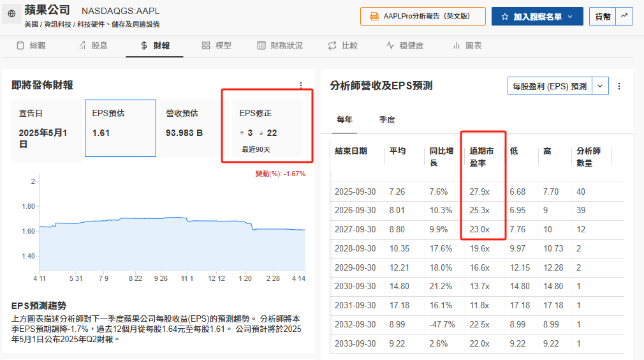Image resolution: width=644 pixels, height=360 pixels.
Task: Click the dividend icon of 股息 tab
Action: pyautogui.click(x=82, y=45)
